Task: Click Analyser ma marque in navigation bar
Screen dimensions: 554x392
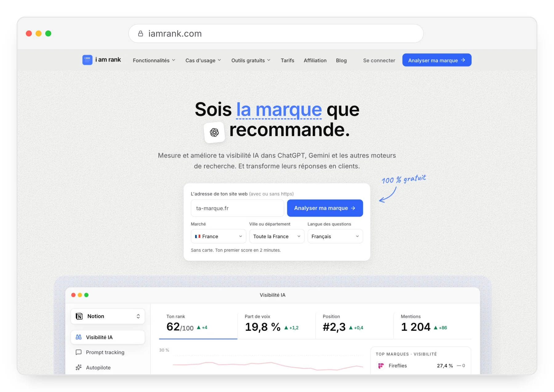Action: click(x=437, y=60)
